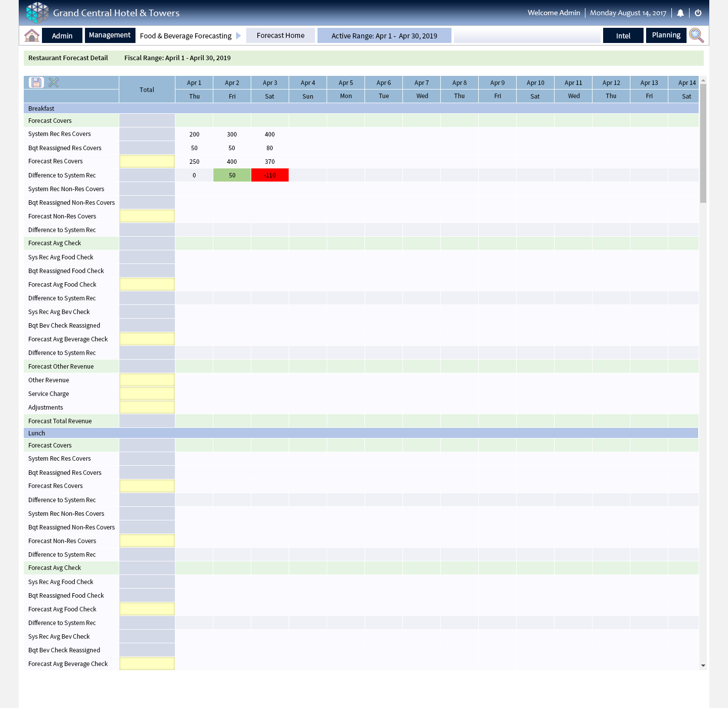Open the Planning section
The height and width of the screenshot is (708, 728).
coord(666,35)
